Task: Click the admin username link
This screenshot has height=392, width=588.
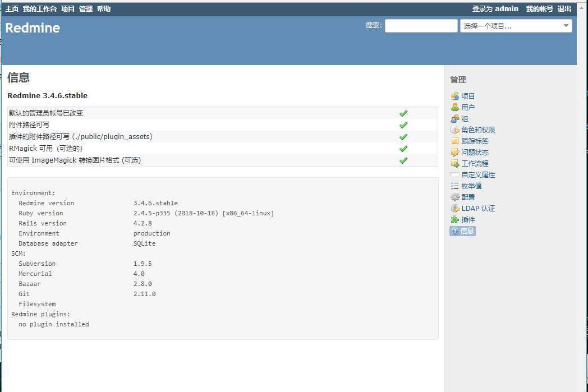Action: [507, 8]
